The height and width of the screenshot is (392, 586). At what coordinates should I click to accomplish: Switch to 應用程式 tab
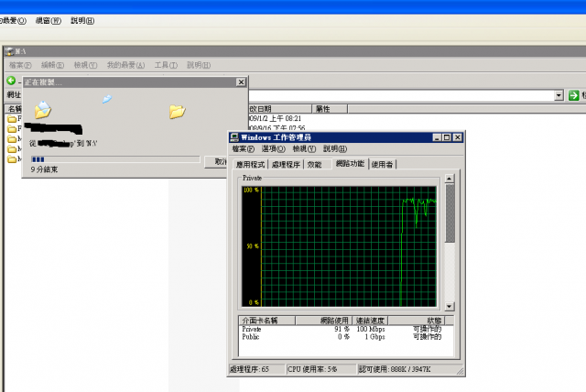250,165
